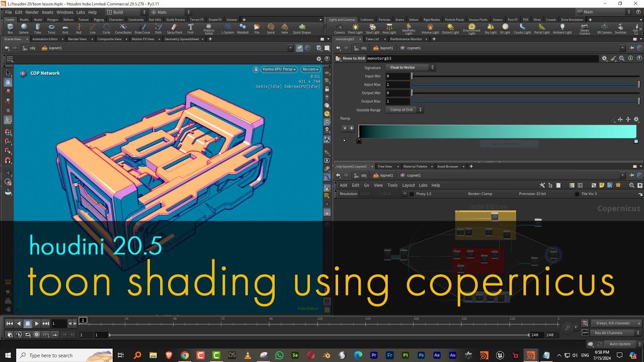Open parameter search magnifier icon

point(622,58)
